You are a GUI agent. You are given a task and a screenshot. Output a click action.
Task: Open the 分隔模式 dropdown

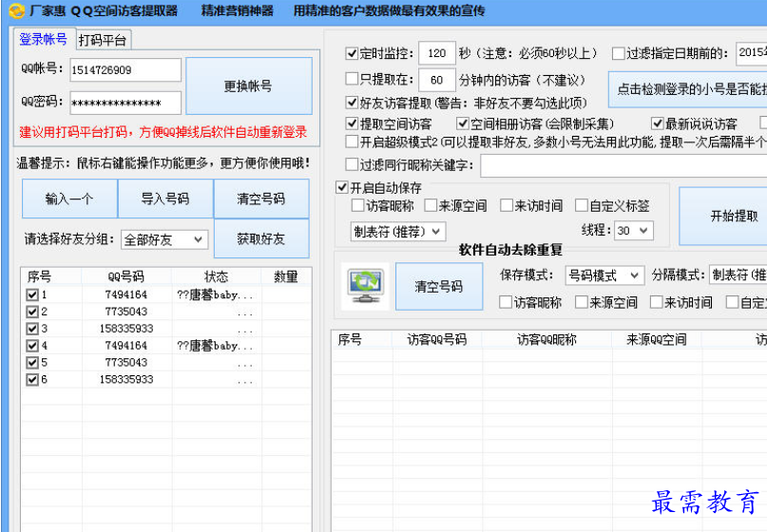click(x=738, y=275)
